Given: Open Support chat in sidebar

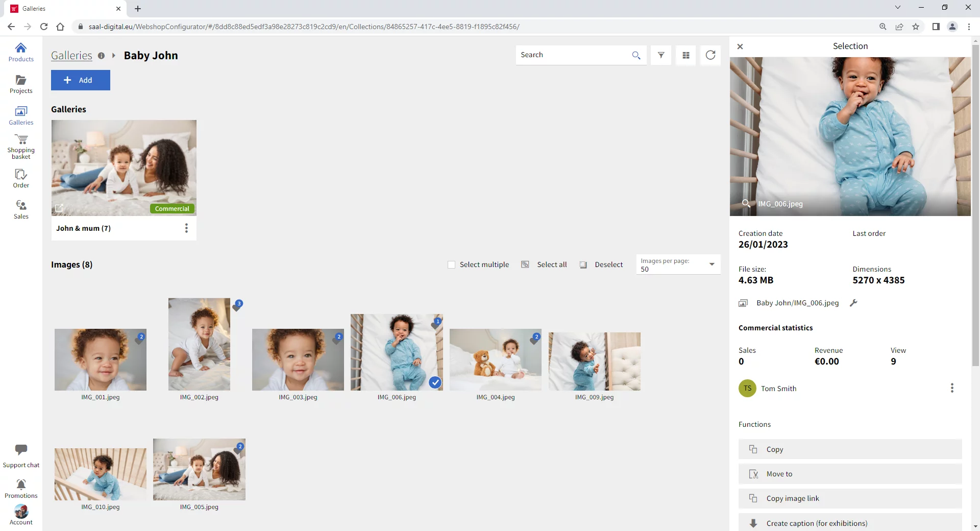Looking at the screenshot, I should click(x=21, y=456).
